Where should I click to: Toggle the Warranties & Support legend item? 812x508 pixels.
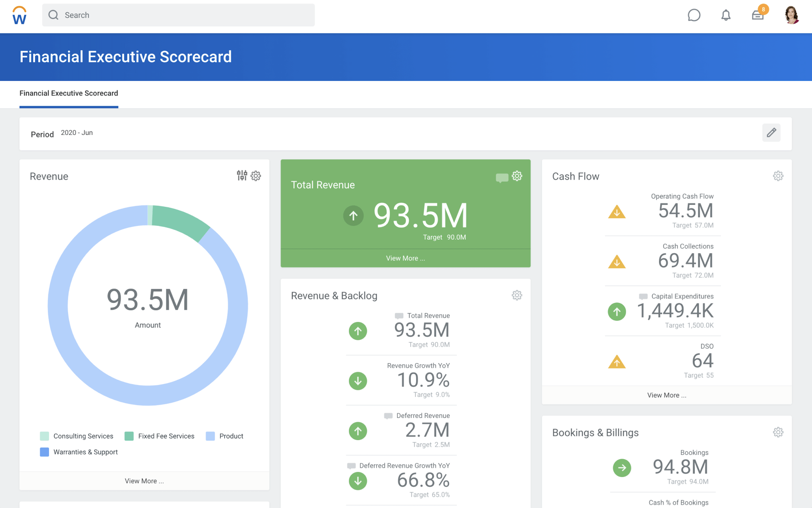click(79, 452)
